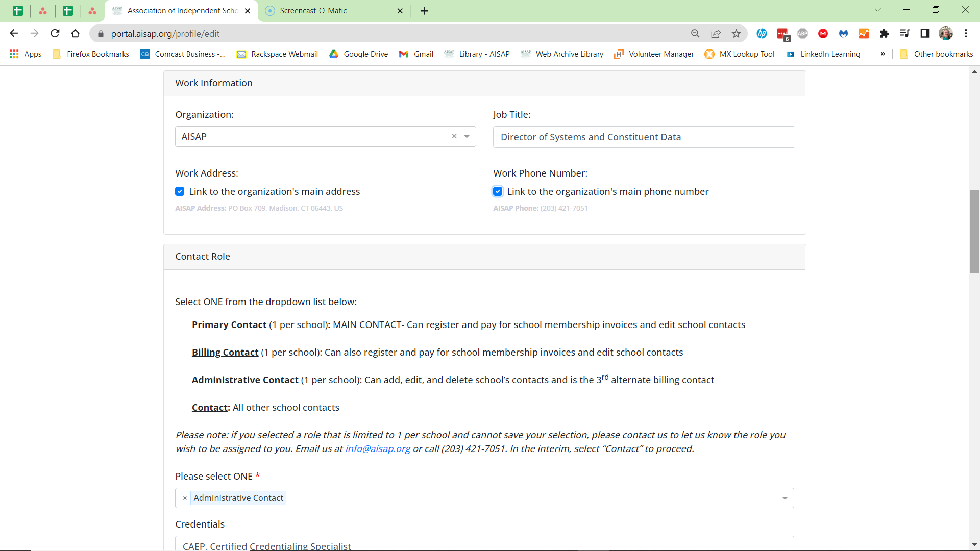Image resolution: width=980 pixels, height=551 pixels.
Task: Click the HP extension icon
Action: pos(762,34)
